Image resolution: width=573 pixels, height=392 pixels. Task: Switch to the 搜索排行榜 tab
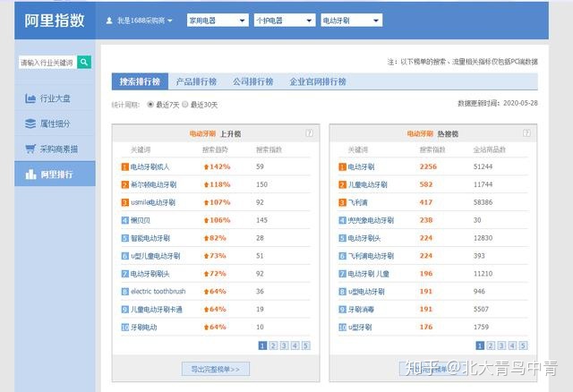tap(140, 81)
